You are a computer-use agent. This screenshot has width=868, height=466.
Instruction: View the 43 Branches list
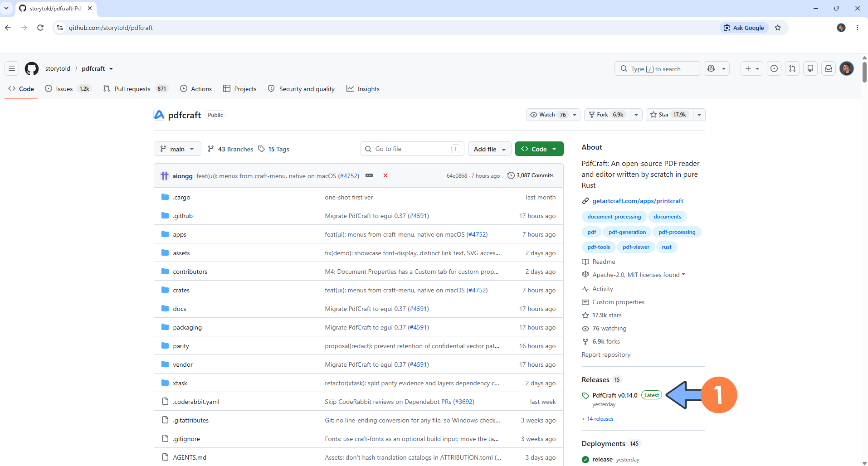230,149
